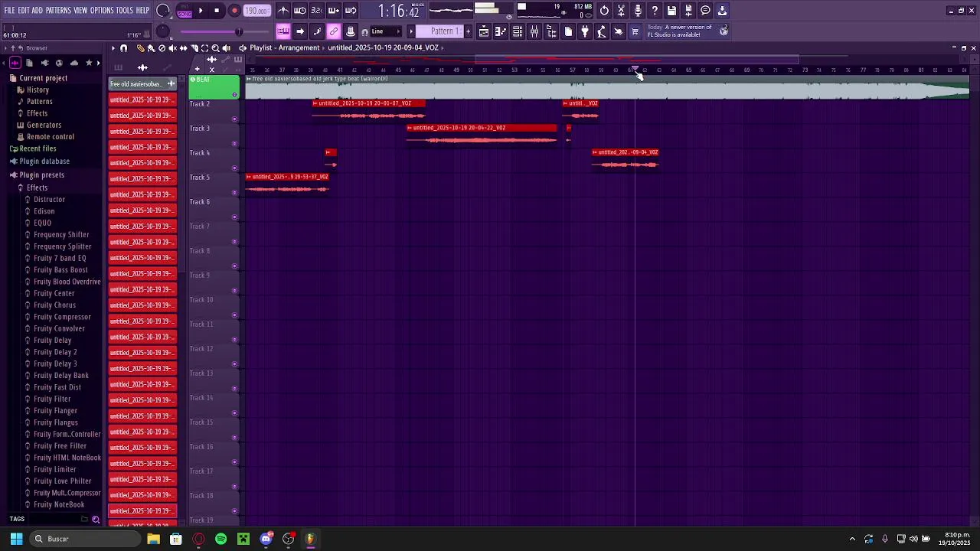Viewport: 980px width, 551px height.
Task: Toggle overdub/blend recording icon
Action: pos(334,11)
